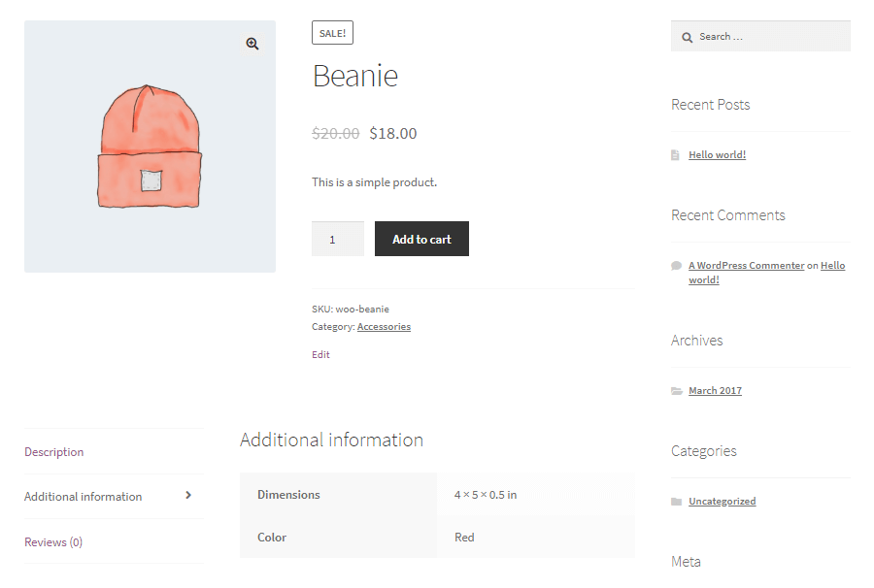
Task: Click the image zoom magnifier icon
Action: click(x=252, y=43)
